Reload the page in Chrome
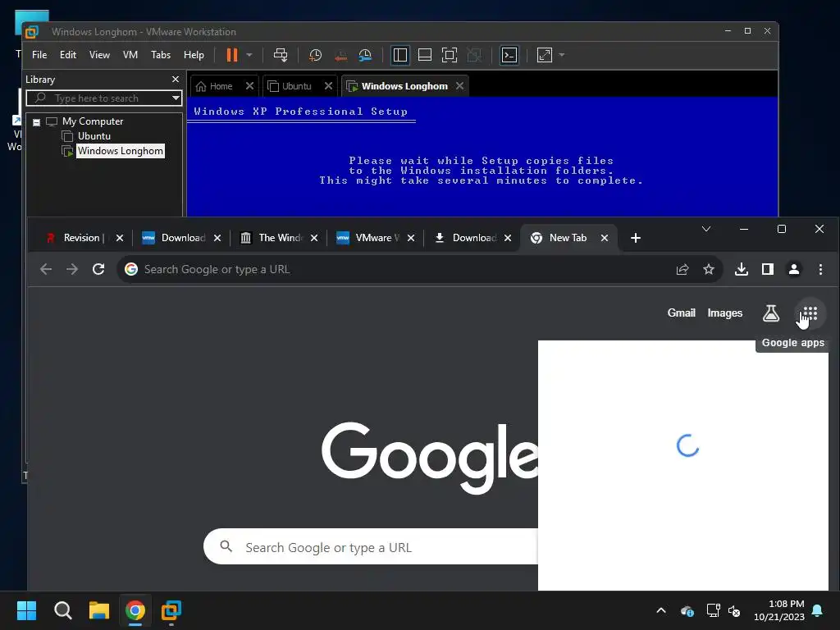 pos(98,269)
